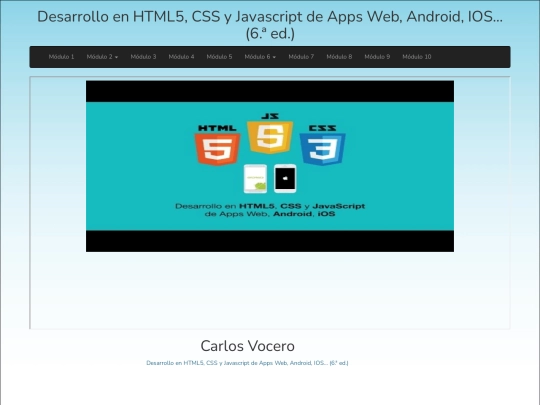Open Módulo 9 section

(x=377, y=57)
